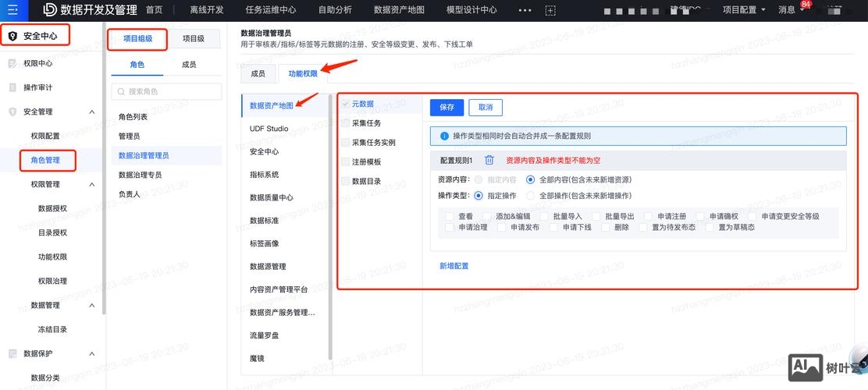The width and height of the screenshot is (868, 390).
Task: Enable the 添加&编辑 checkbox
Action: (x=487, y=216)
